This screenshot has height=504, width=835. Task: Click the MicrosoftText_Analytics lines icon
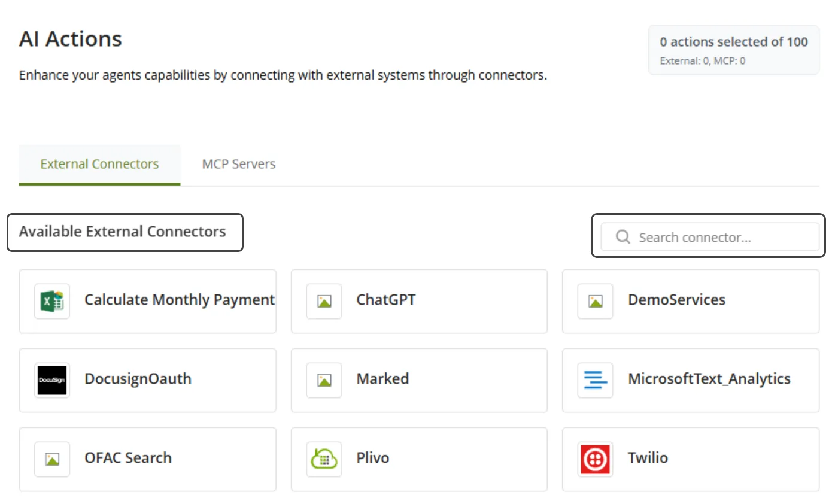tap(595, 380)
